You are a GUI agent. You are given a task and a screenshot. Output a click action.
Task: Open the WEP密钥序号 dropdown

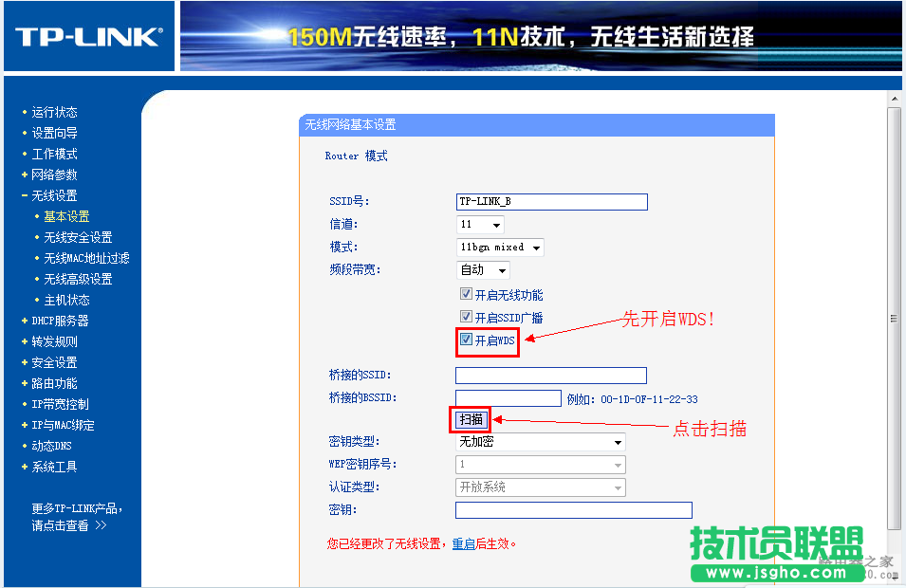coord(541,465)
